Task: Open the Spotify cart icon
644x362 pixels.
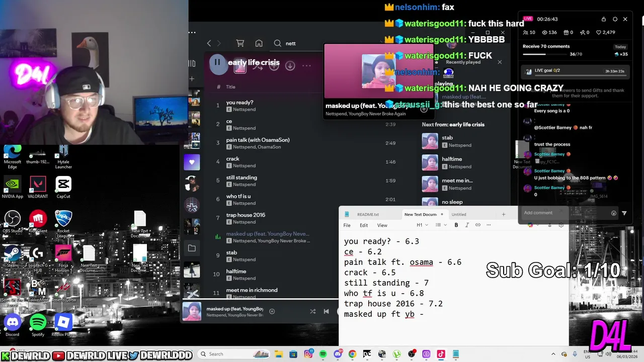Action: (x=240, y=43)
